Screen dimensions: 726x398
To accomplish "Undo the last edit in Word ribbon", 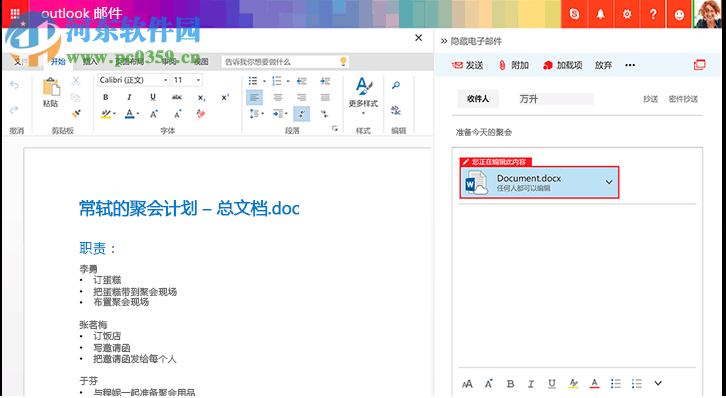I will (14, 85).
